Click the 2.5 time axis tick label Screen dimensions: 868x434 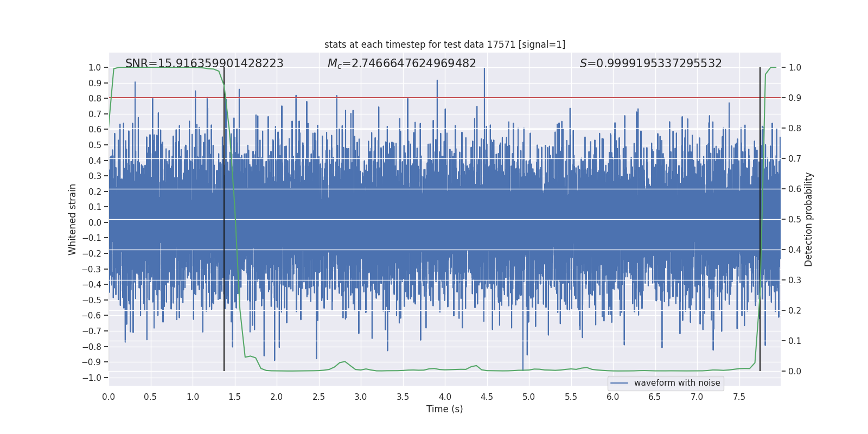click(318, 397)
